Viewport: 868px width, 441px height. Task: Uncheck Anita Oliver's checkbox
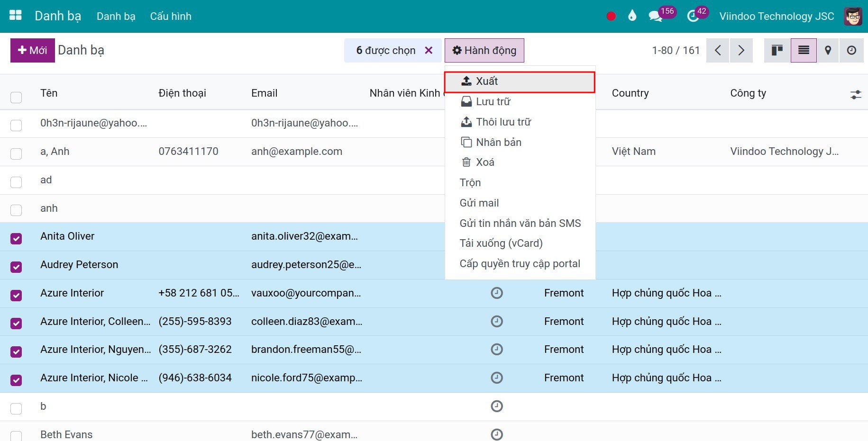(x=16, y=238)
